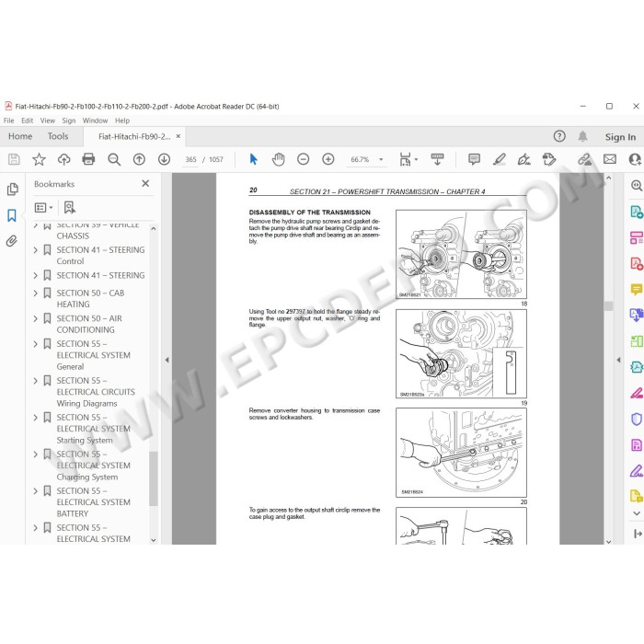Open Export PDF tool in right pane
The image size is (644, 644).
tap(637, 212)
